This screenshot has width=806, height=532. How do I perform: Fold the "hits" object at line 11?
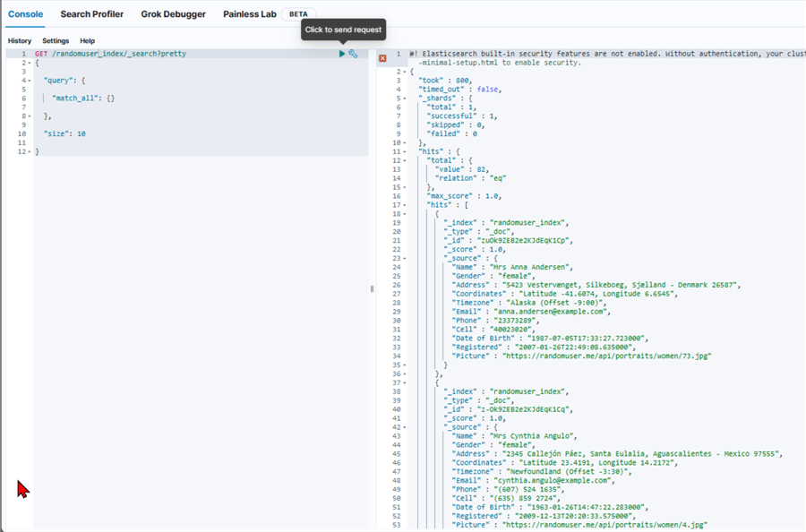(406, 151)
